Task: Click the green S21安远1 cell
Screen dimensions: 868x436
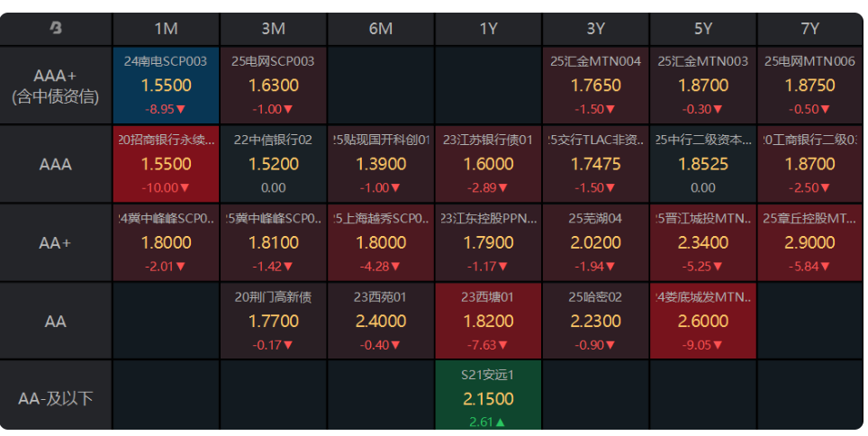Action: (x=488, y=397)
